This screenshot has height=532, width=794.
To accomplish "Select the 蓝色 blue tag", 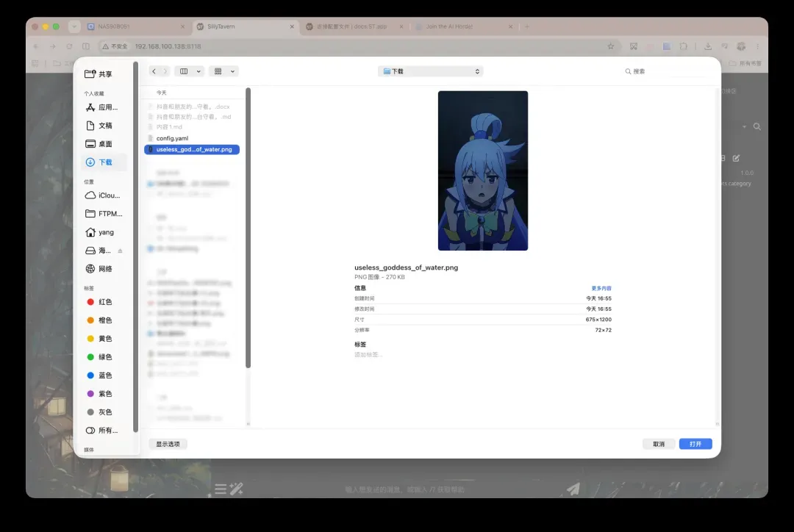I will pos(104,375).
